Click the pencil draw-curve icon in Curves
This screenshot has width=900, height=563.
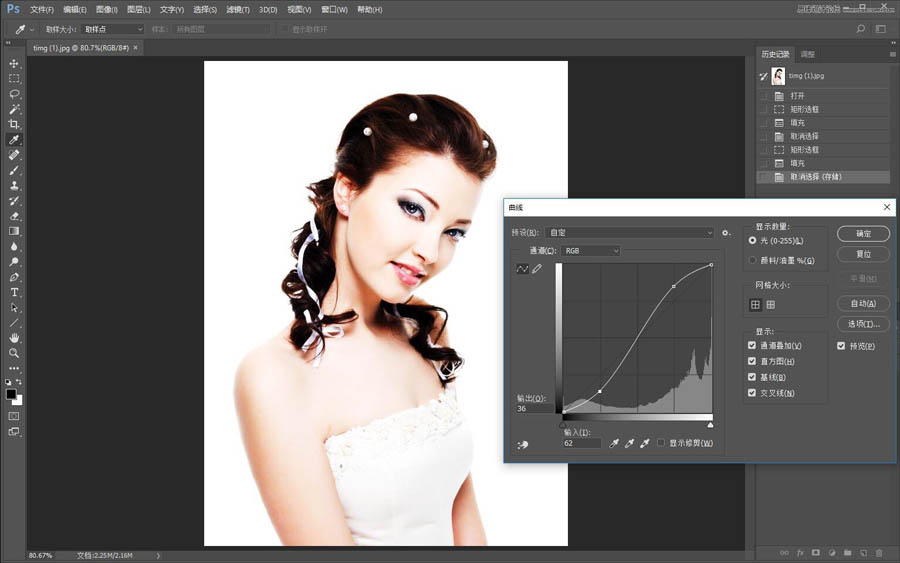pyautogui.click(x=537, y=269)
